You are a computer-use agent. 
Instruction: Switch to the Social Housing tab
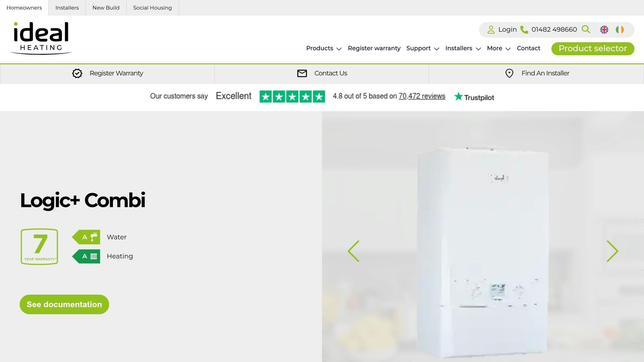coord(153,8)
